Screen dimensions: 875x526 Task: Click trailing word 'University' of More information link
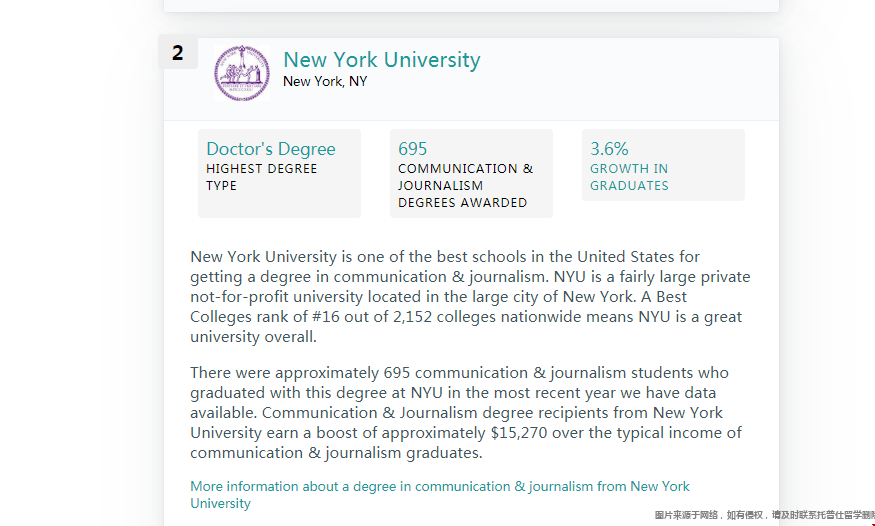220,503
